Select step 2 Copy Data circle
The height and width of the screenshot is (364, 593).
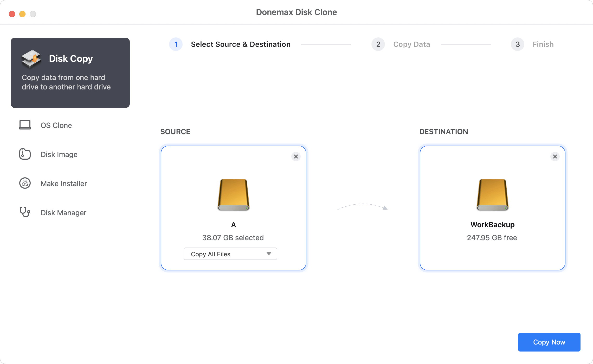[378, 44]
